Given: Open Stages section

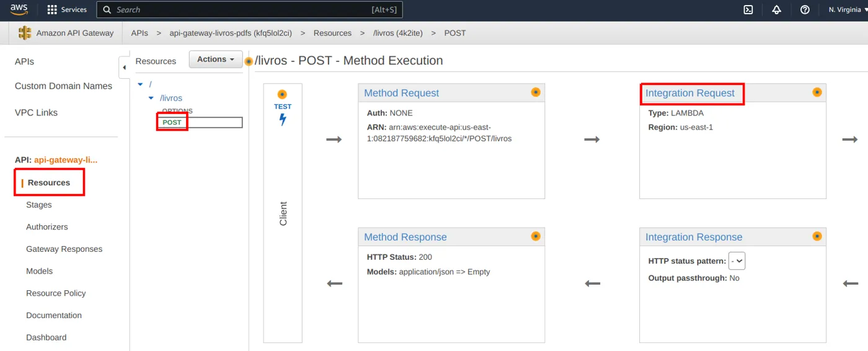Looking at the screenshot, I should (39, 205).
